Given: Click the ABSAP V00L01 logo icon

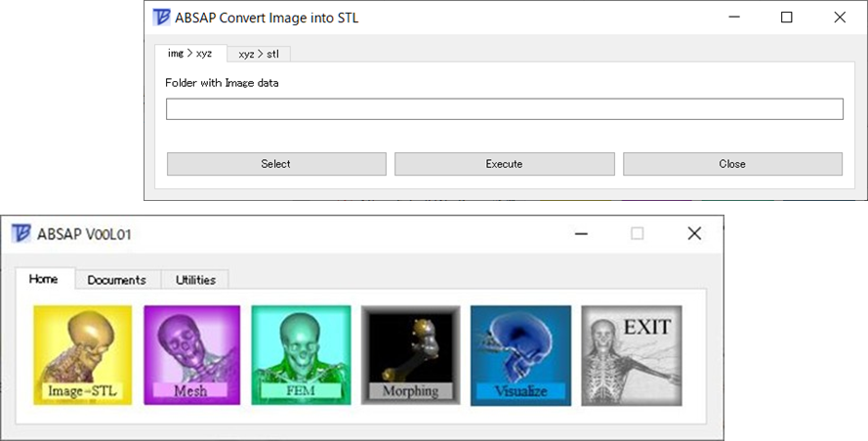Looking at the screenshot, I should (x=21, y=233).
